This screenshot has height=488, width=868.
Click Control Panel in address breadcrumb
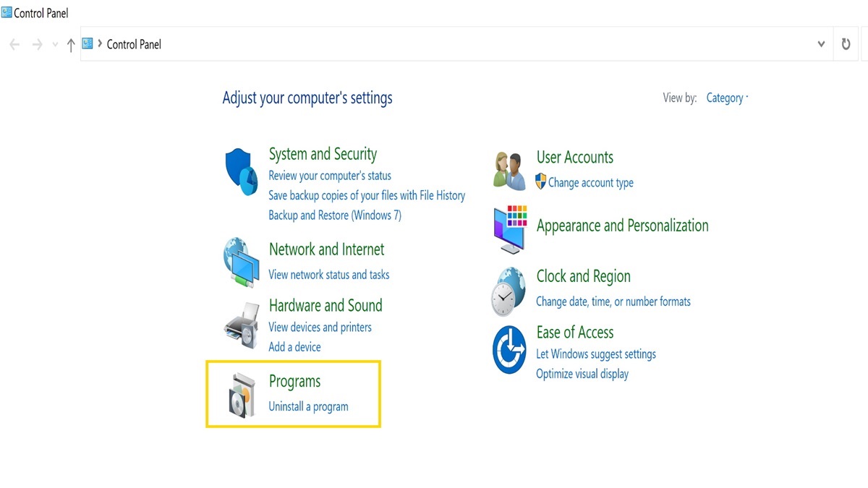coord(134,44)
